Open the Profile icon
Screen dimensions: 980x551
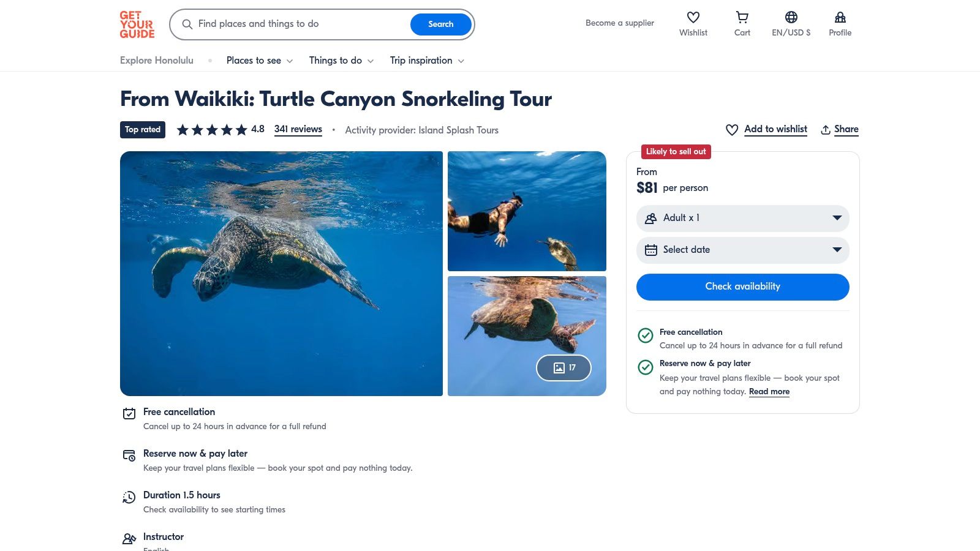coord(840,18)
